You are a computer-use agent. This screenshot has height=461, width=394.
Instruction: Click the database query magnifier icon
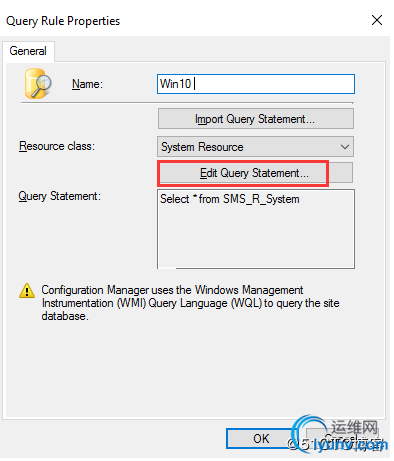[x=38, y=83]
